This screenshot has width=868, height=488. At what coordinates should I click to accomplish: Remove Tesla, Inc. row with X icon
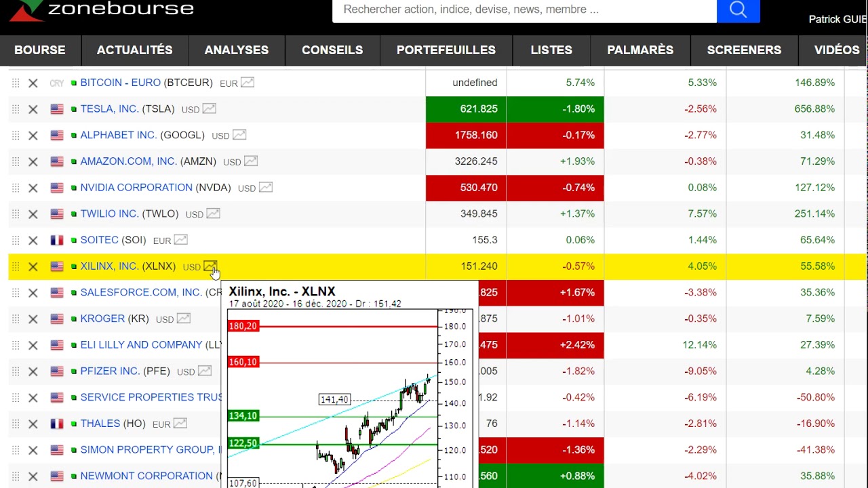pyautogui.click(x=33, y=109)
